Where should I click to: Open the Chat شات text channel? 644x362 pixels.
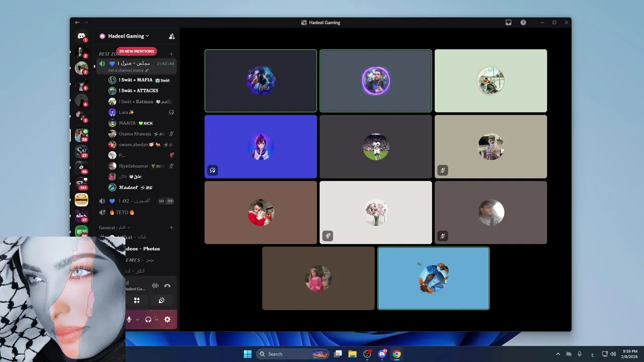[136, 237]
